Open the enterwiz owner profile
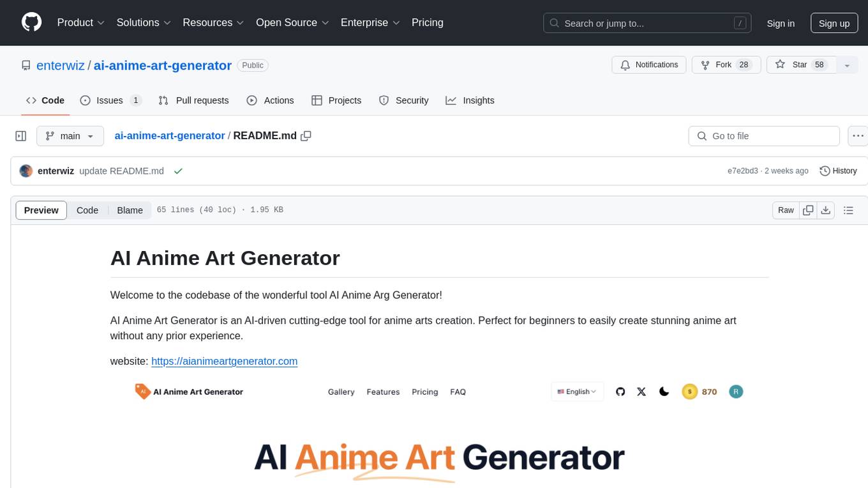 [x=61, y=65]
